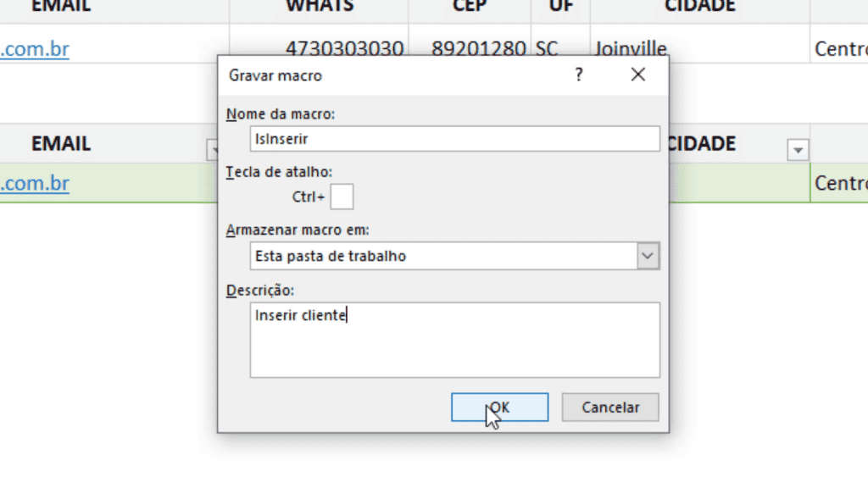
Task: Click the Gravar macro dialog title bar
Action: click(x=381, y=75)
